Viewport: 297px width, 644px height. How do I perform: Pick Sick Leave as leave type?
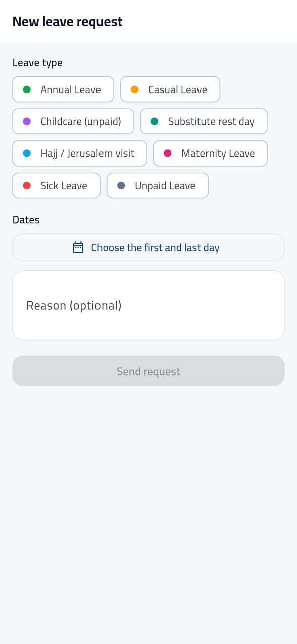coord(56,186)
